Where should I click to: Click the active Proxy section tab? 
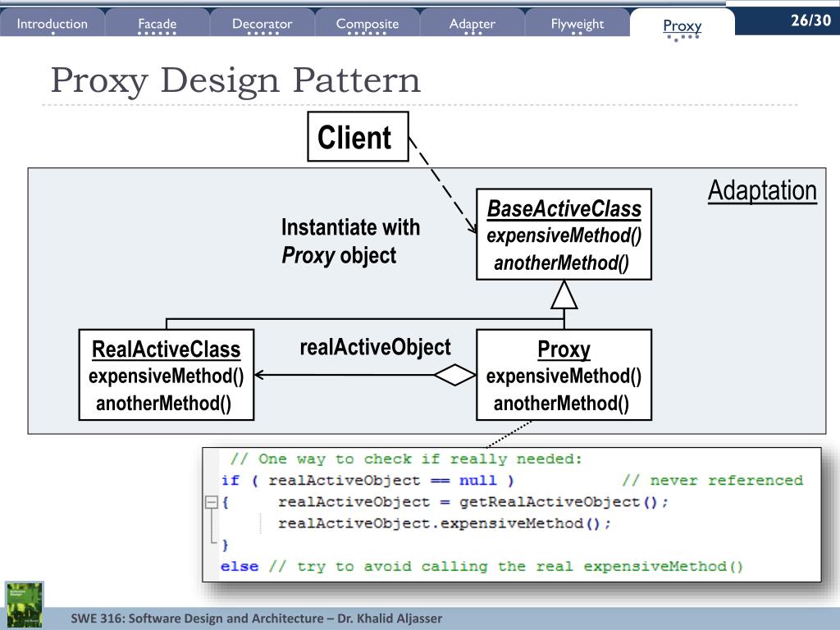point(682,25)
